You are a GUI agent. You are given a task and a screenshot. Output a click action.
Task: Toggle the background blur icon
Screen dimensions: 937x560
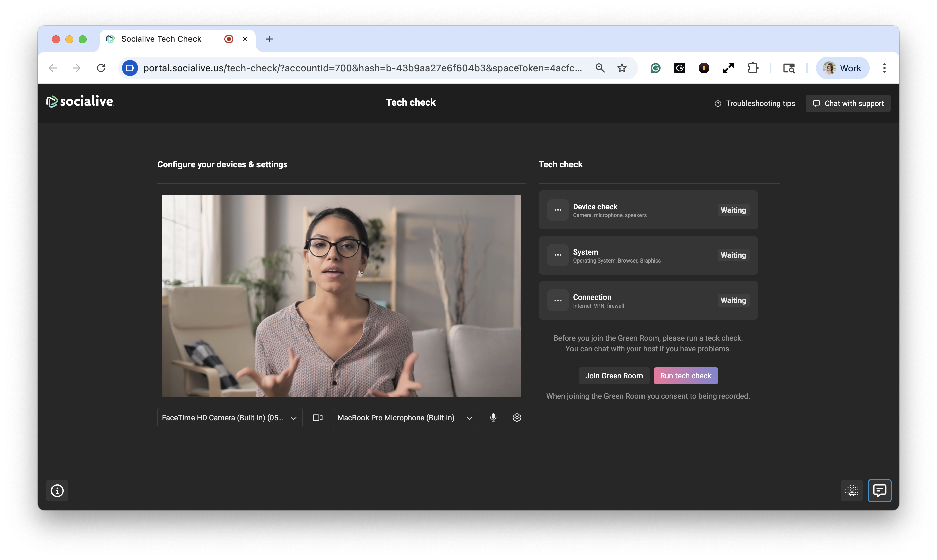[x=851, y=491]
